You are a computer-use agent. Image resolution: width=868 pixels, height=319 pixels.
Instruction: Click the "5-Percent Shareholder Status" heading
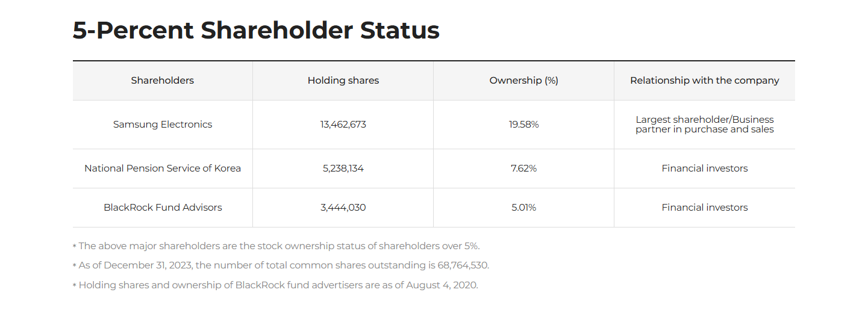coord(256,30)
